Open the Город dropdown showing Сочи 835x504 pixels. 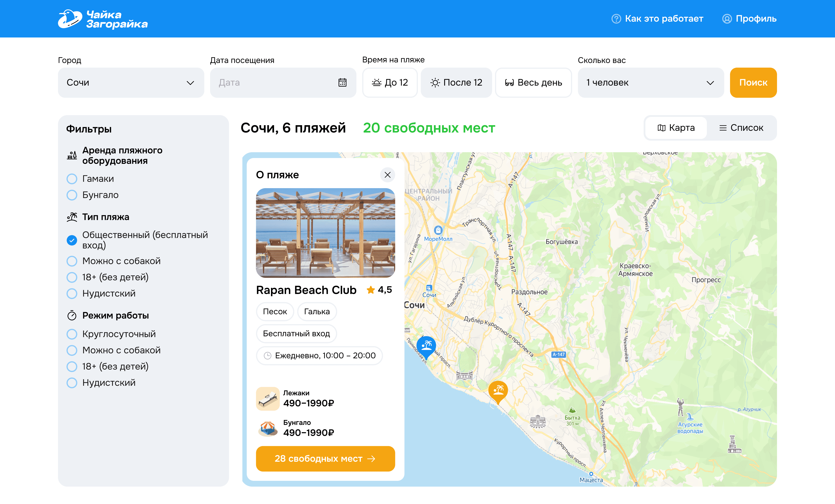[x=131, y=83]
